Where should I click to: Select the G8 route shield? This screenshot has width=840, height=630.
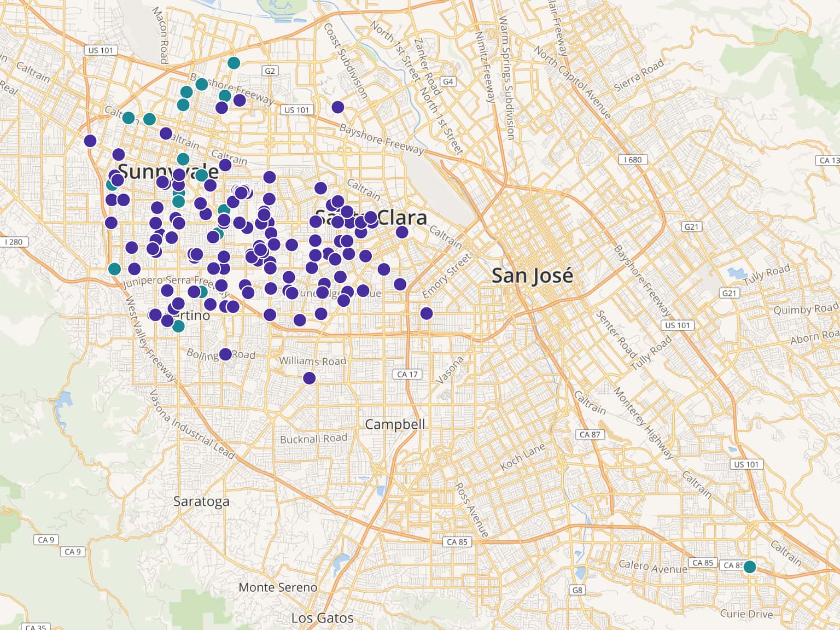click(577, 590)
